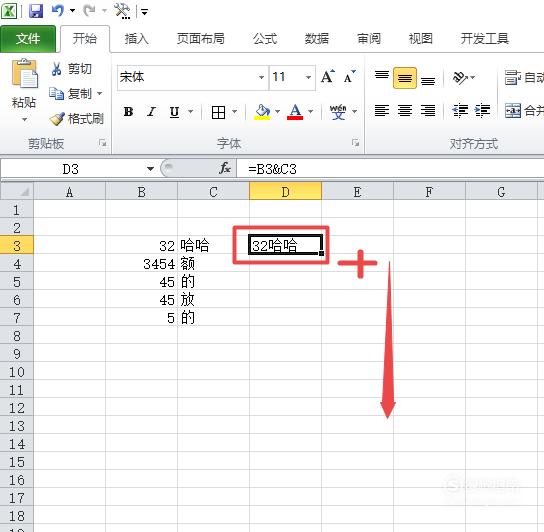The width and height of the screenshot is (544, 532).
Task: Switch to the 插入 Insert tab
Action: (x=136, y=39)
